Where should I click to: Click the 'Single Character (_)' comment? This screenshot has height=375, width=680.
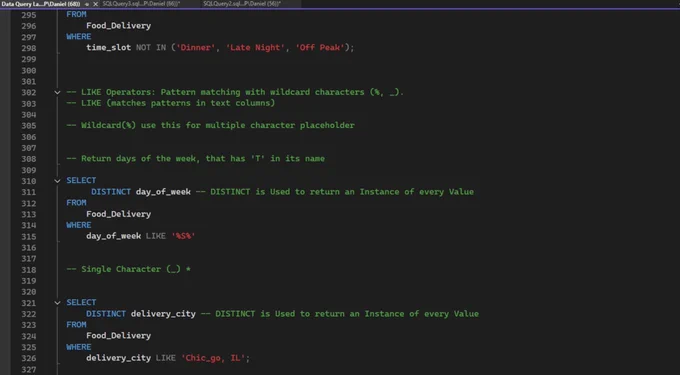coord(128,269)
